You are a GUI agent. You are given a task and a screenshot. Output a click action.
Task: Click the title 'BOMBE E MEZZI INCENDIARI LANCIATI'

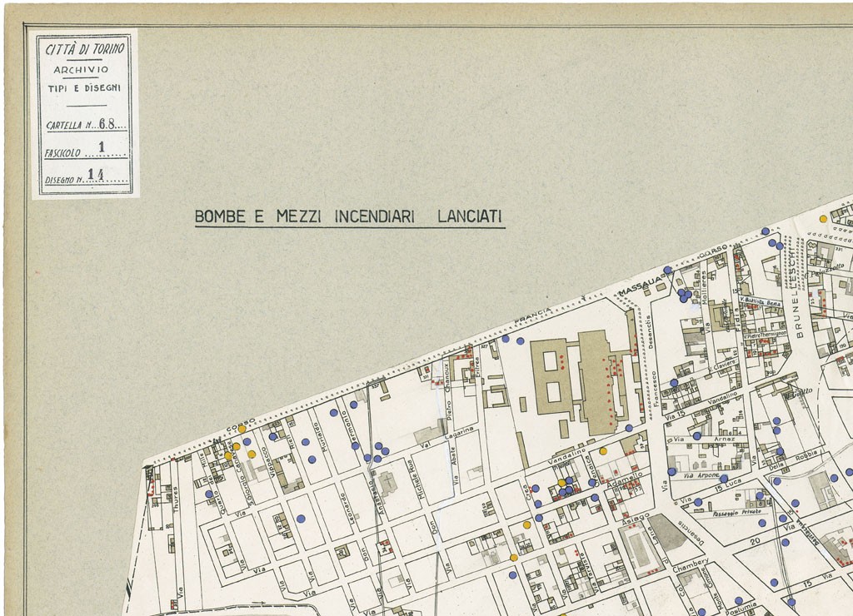point(349,217)
